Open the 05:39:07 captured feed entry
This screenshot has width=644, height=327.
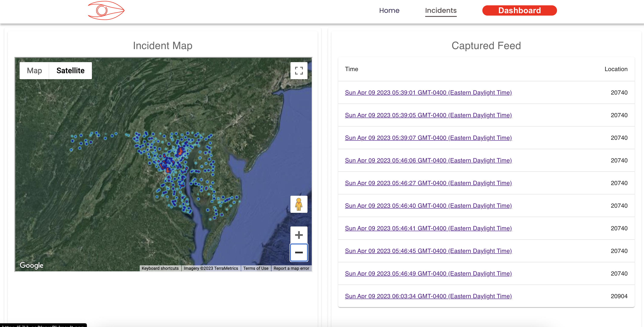pos(428,138)
